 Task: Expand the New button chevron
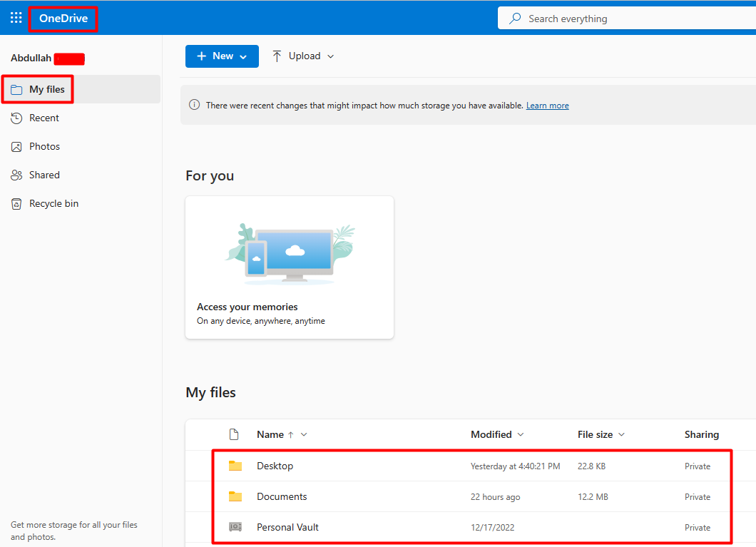243,57
